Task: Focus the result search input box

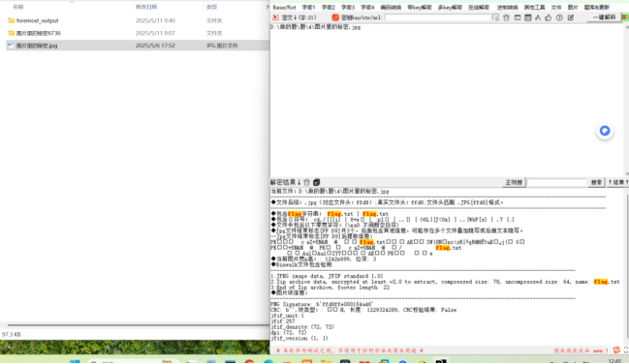Action: click(x=556, y=182)
